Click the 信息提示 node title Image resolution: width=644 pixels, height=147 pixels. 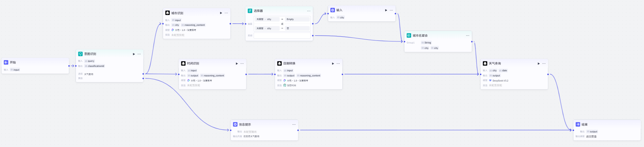point(245,125)
